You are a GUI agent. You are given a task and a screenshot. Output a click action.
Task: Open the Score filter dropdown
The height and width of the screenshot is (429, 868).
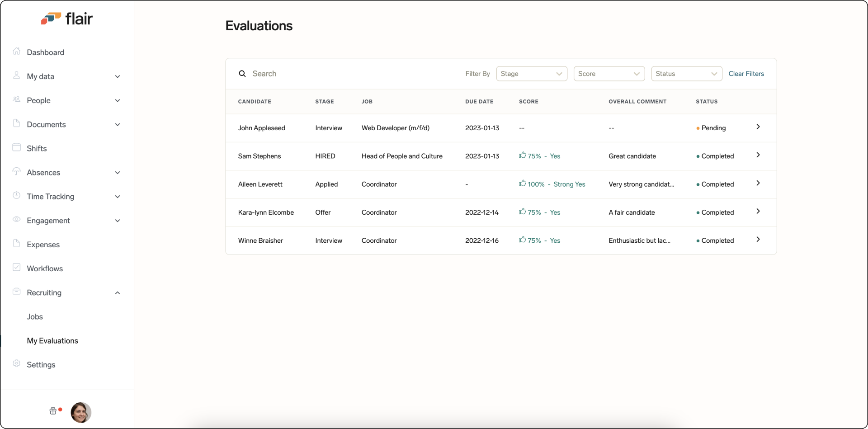pyautogui.click(x=609, y=74)
